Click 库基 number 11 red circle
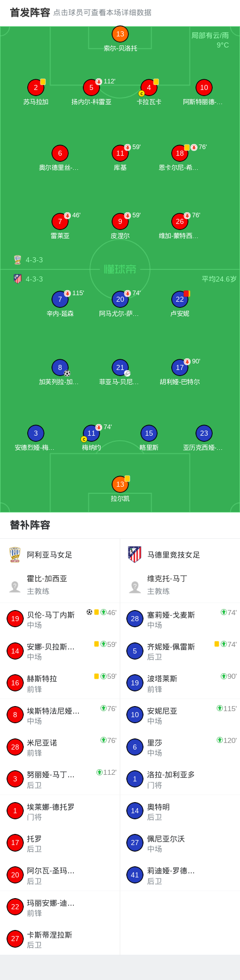Viewport: 240px width, 980px height. [x=120, y=153]
